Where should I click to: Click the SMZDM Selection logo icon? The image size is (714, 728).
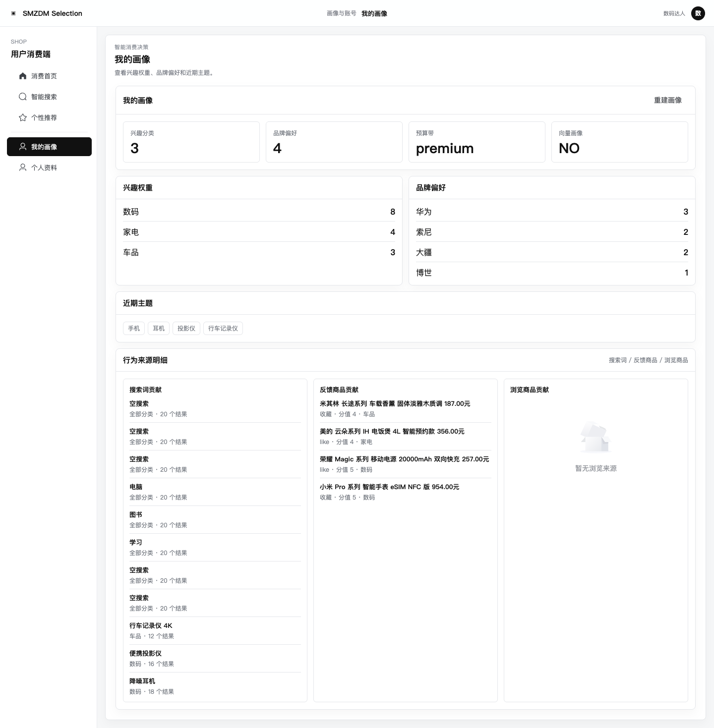click(13, 13)
